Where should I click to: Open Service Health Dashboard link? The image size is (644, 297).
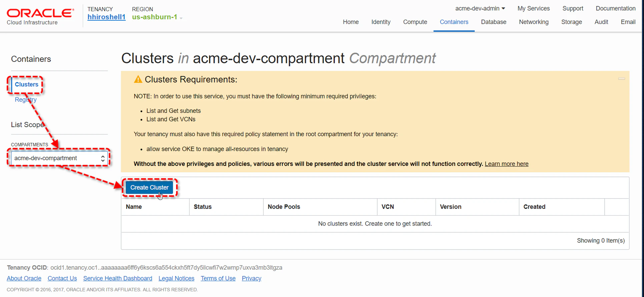[117, 278]
